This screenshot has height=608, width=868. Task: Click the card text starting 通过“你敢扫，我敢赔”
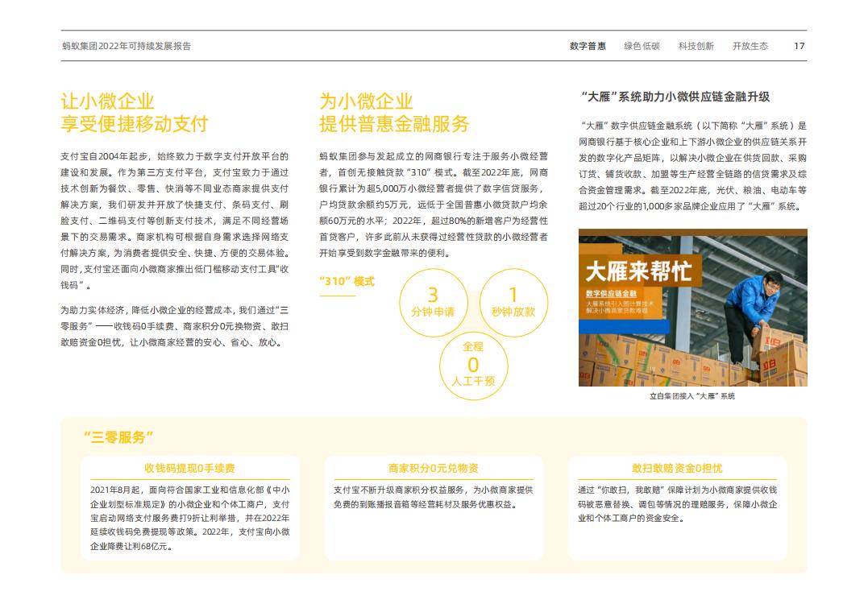[678, 505]
